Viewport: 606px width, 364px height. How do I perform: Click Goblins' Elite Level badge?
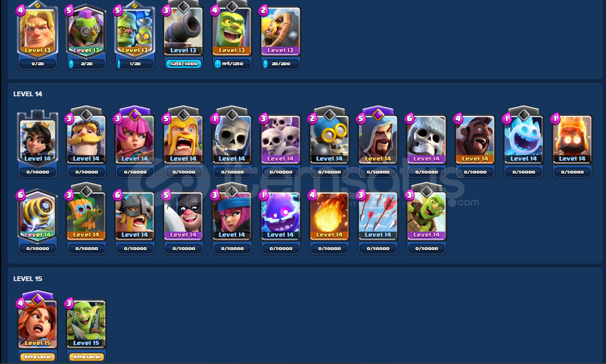(86, 357)
